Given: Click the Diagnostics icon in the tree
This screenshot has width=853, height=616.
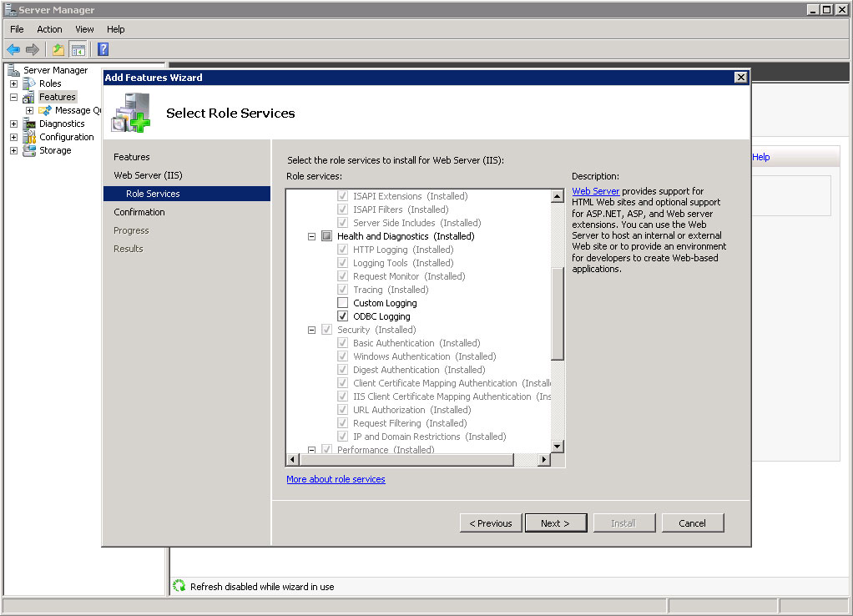Looking at the screenshot, I should pyautogui.click(x=29, y=124).
